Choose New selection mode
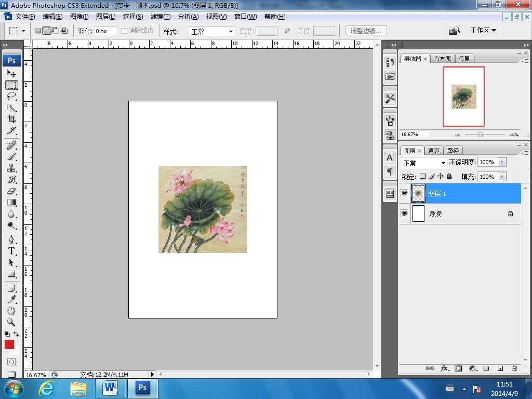 tap(38, 31)
